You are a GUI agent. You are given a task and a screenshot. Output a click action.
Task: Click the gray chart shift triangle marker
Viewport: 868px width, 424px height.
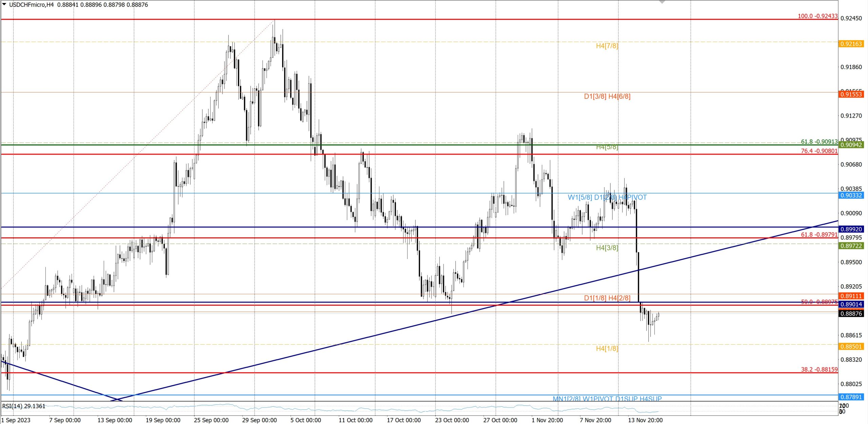[x=662, y=2]
